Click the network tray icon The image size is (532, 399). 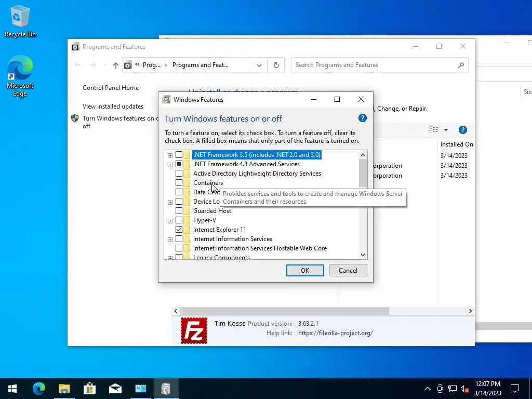(x=453, y=389)
